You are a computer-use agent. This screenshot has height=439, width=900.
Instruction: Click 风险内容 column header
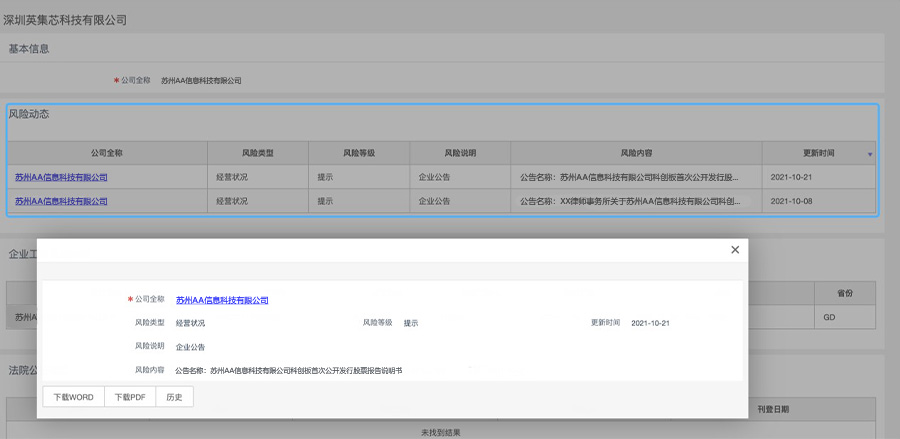click(x=636, y=153)
